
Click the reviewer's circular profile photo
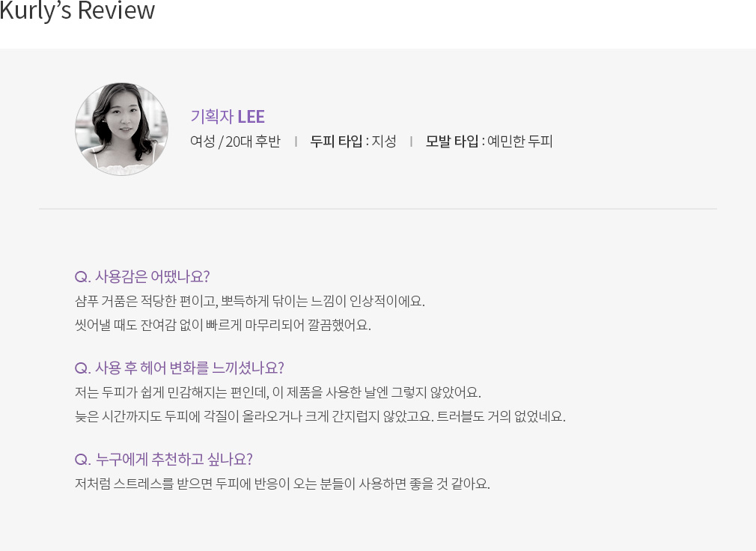pyautogui.click(x=121, y=129)
